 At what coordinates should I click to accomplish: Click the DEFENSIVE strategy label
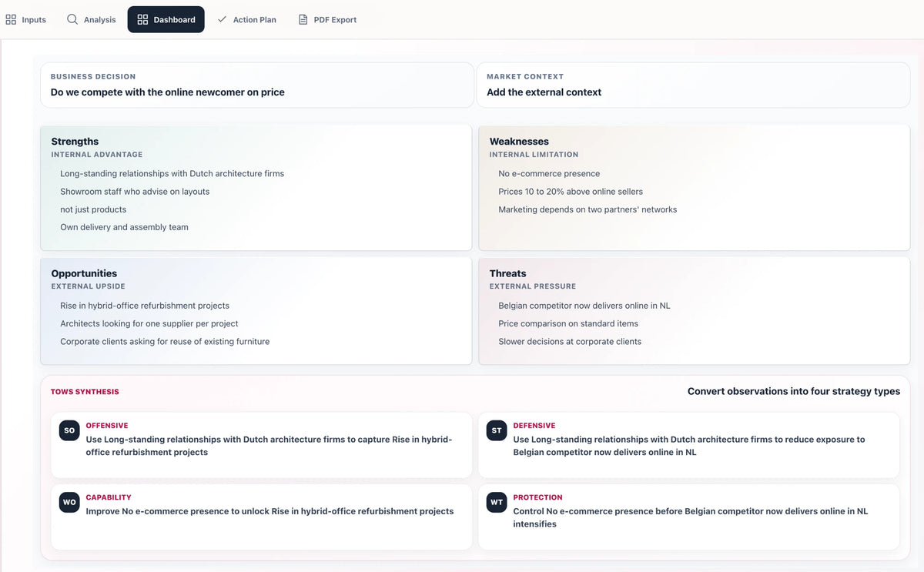point(534,426)
